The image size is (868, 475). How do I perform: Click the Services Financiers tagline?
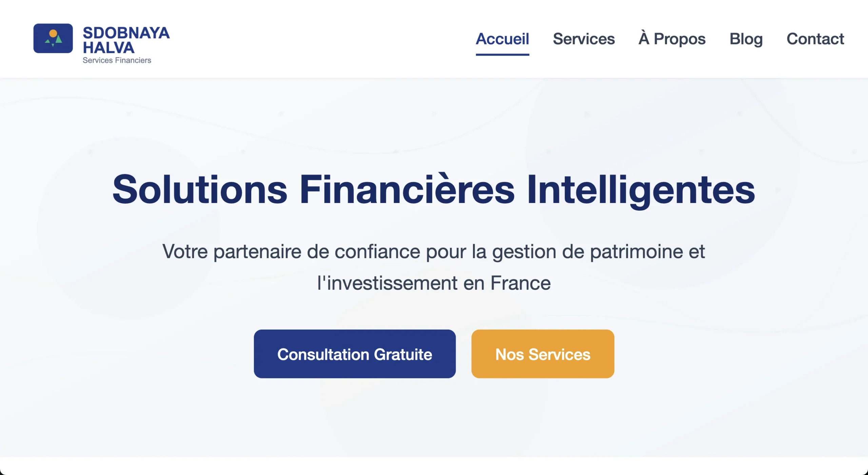coord(117,60)
